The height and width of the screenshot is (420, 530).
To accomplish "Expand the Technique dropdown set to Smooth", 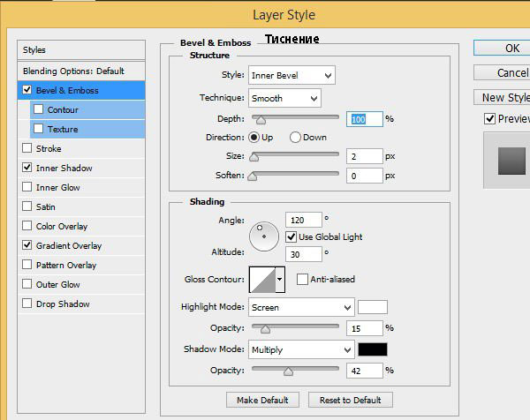I will point(284,98).
